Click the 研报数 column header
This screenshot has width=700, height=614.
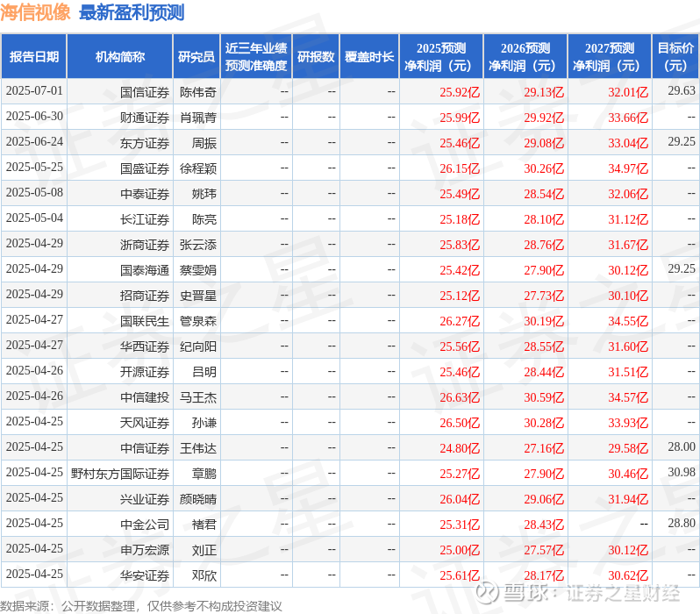click(x=316, y=57)
